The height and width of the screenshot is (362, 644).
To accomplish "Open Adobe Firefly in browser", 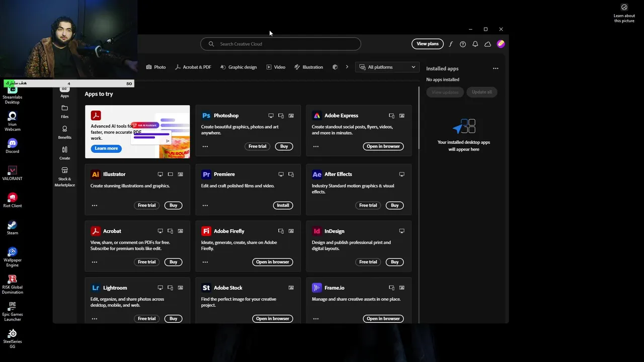I will pos(273,262).
